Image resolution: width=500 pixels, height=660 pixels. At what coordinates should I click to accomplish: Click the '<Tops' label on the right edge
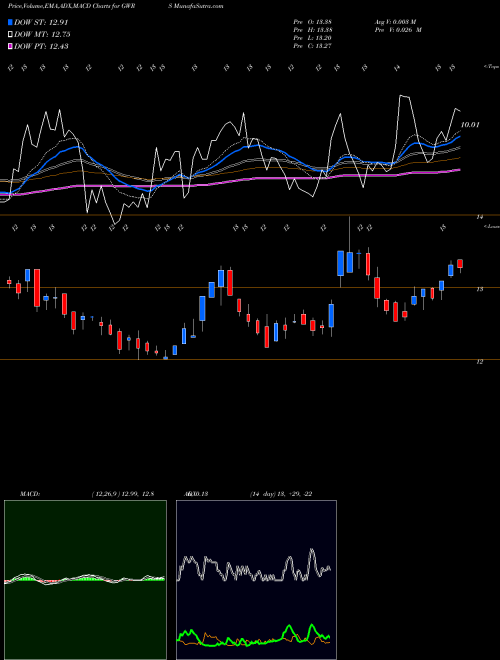[x=492, y=67]
